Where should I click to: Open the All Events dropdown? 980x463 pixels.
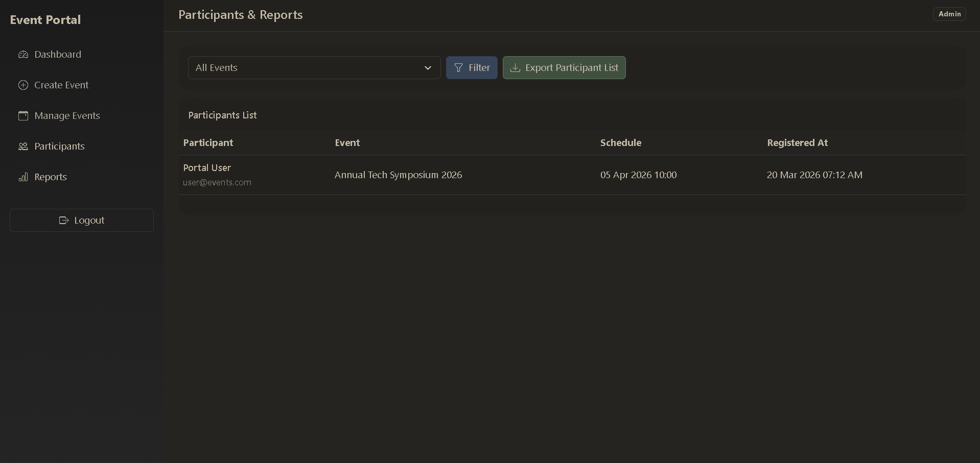click(314, 68)
